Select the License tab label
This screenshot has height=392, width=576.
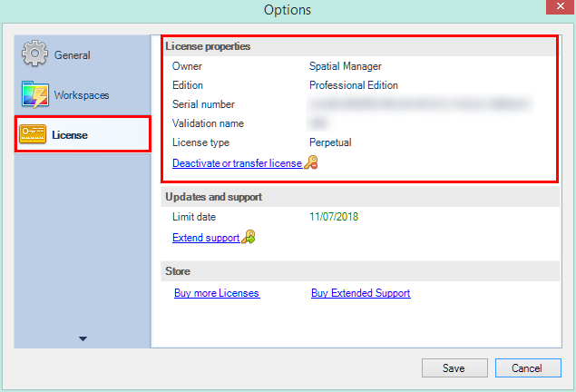click(x=70, y=135)
